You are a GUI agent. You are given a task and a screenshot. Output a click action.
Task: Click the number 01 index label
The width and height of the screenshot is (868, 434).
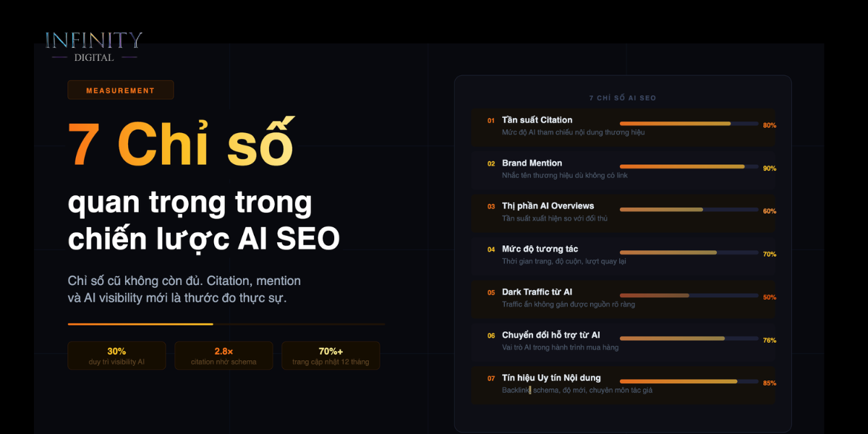[491, 121]
